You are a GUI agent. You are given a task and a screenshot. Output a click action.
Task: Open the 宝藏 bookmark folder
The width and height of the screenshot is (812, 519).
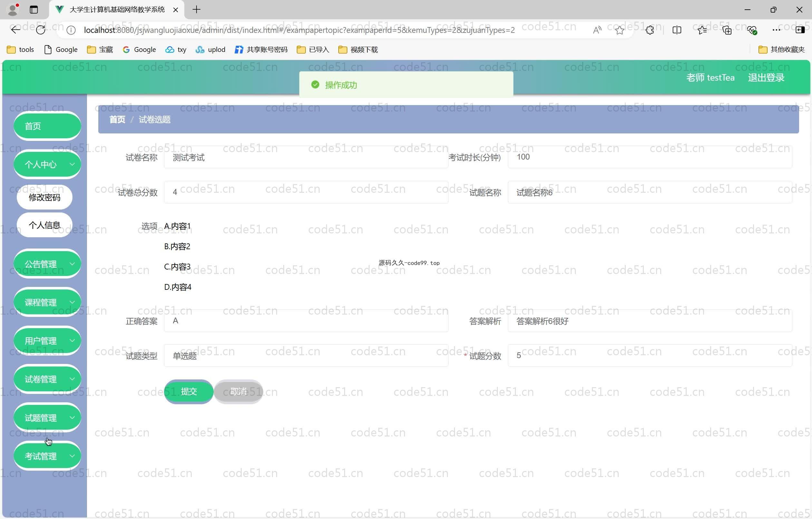(x=100, y=50)
